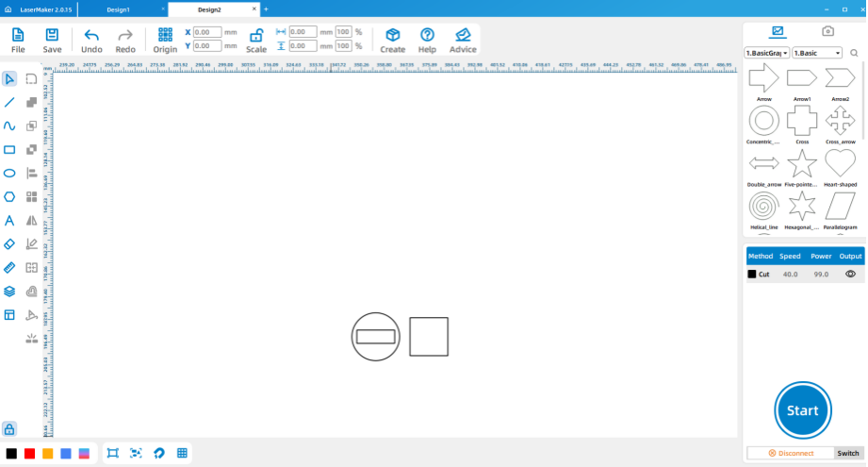
Task: Pick the blue layer color
Action: 66,454
